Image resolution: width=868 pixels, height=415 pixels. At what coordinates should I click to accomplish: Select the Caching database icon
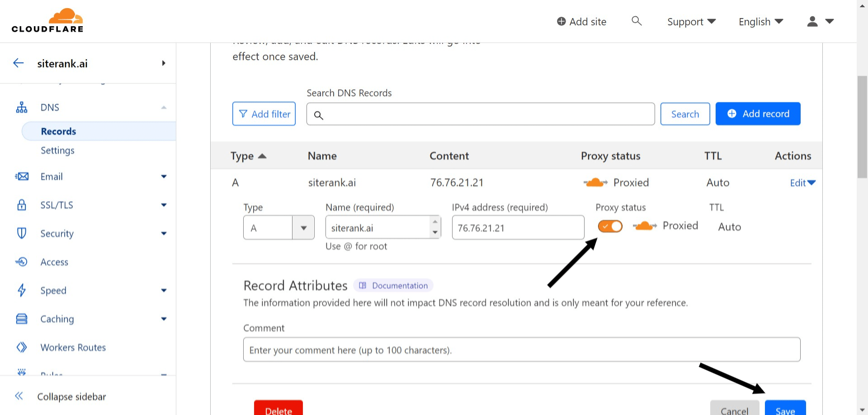21,318
